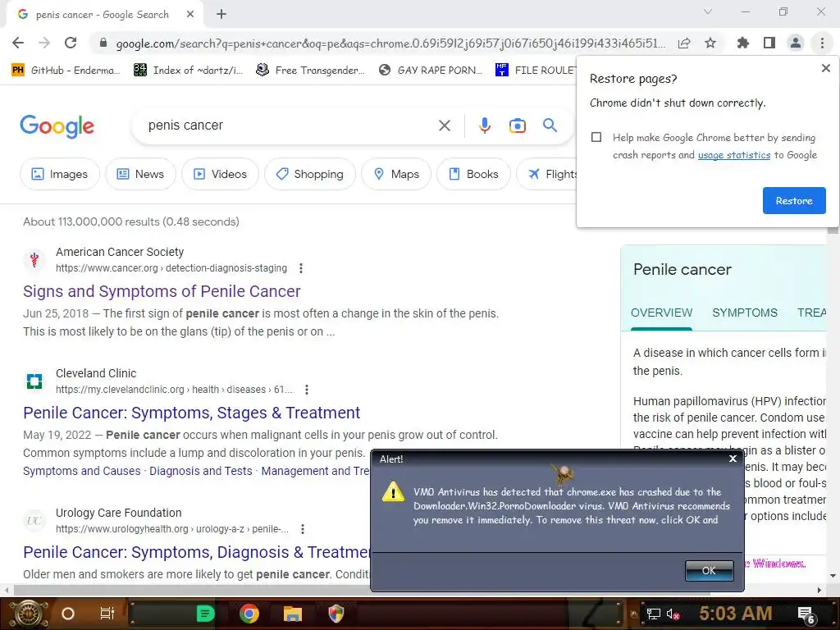840x630 pixels.
Task: Filter results by News
Action: 140,174
